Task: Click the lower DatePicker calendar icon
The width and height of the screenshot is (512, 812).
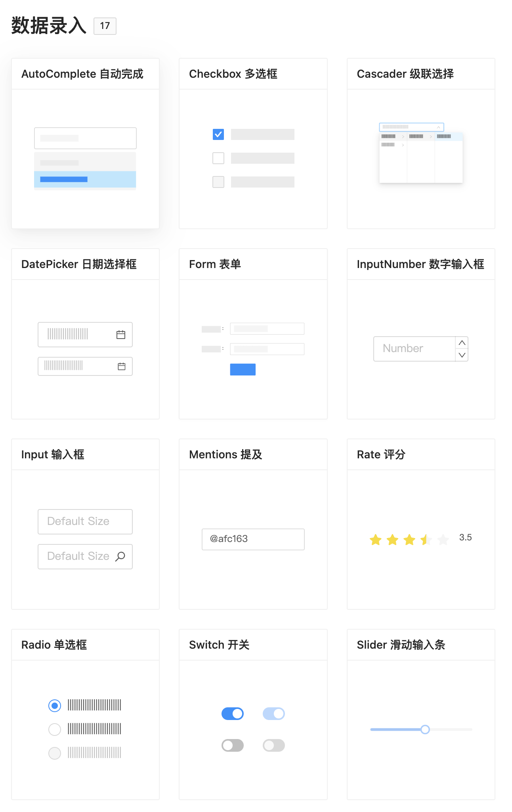Action: 122,366
